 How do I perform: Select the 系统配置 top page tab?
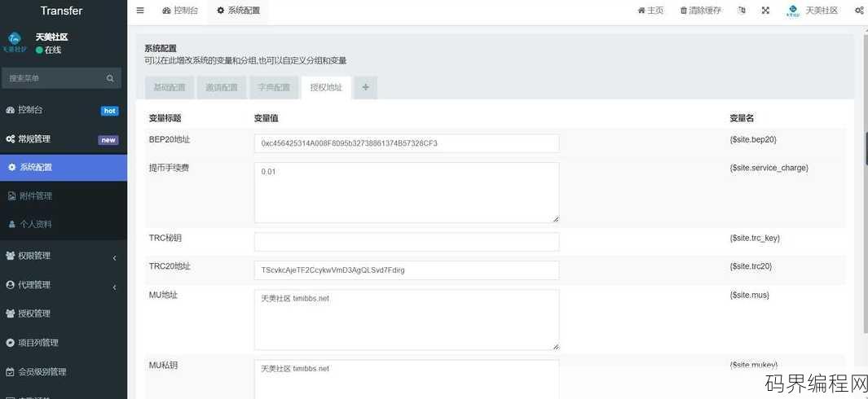click(238, 11)
